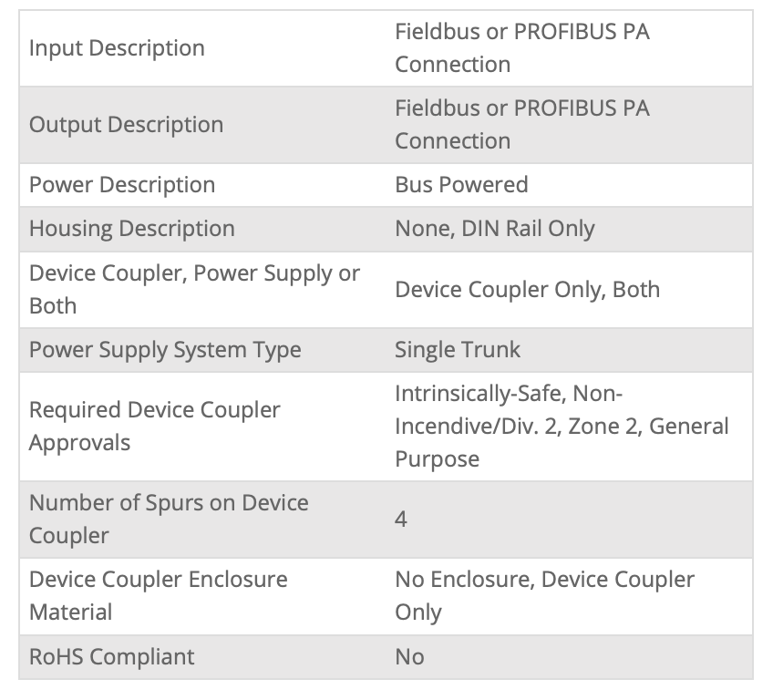Click "Number of Spurs on Device Coupler" label
Viewport: 773px width, 700px height.
[x=169, y=519]
